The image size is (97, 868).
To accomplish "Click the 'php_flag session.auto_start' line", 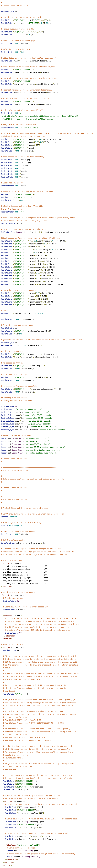I will point(25,575).
